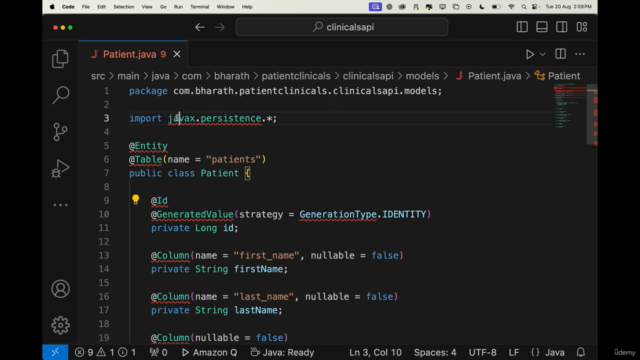This screenshot has width=640, height=360.
Task: Open the View menu
Action: tap(147, 7)
